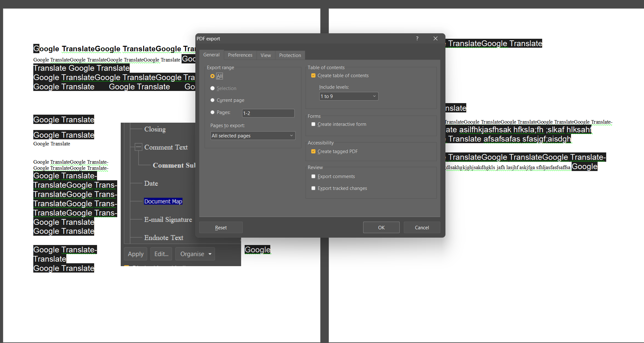The width and height of the screenshot is (644, 343).
Task: Select the Date style entry
Action: tap(151, 183)
